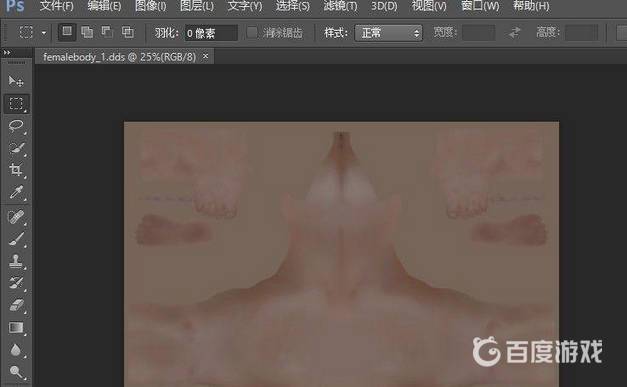Screen dimensions: 627x387
Task: Click Intersect with selection mode icon
Action: point(128,32)
